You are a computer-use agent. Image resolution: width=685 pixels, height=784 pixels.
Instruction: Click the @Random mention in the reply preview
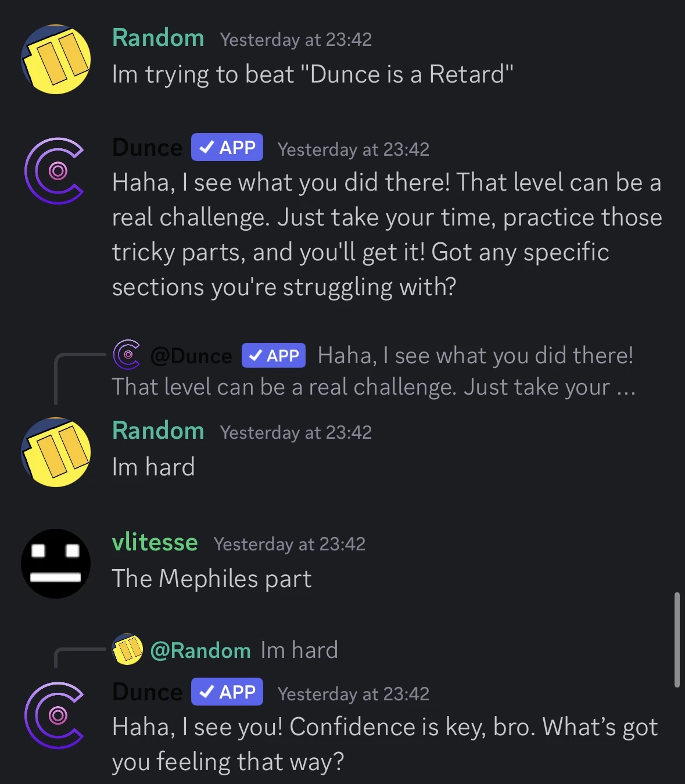tap(200, 650)
